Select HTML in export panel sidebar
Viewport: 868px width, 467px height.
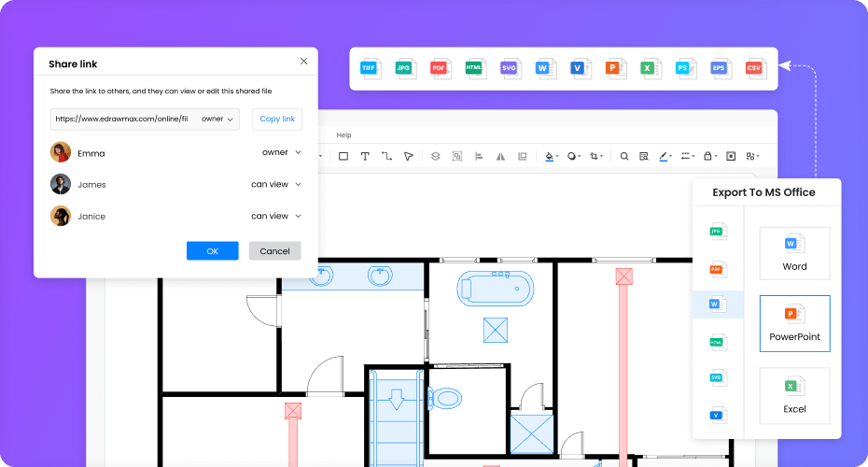pyautogui.click(x=718, y=343)
